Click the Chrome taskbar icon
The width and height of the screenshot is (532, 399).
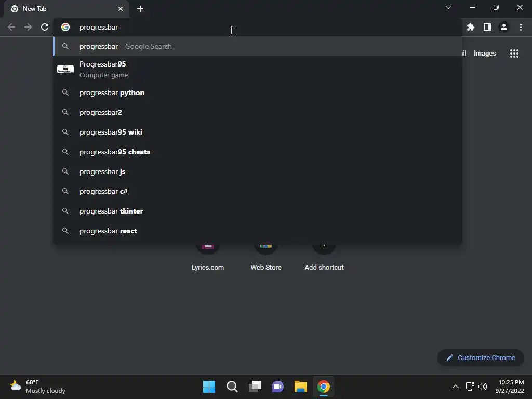324,387
